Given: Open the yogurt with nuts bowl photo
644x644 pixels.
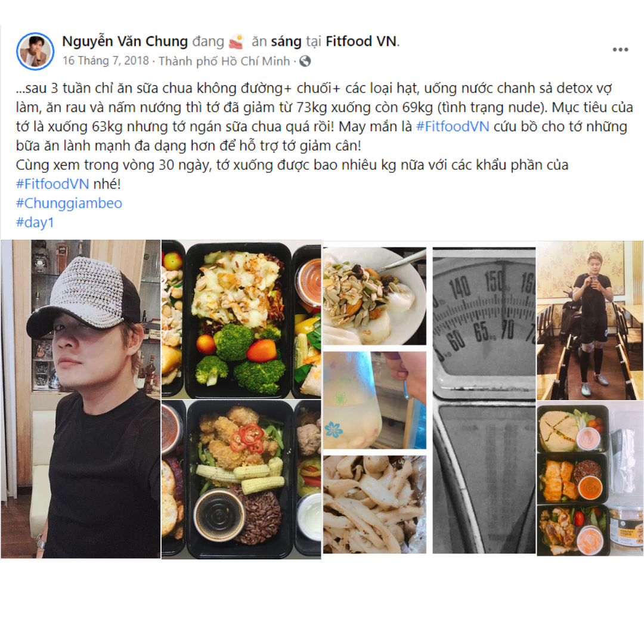Looking at the screenshot, I should 374,296.
